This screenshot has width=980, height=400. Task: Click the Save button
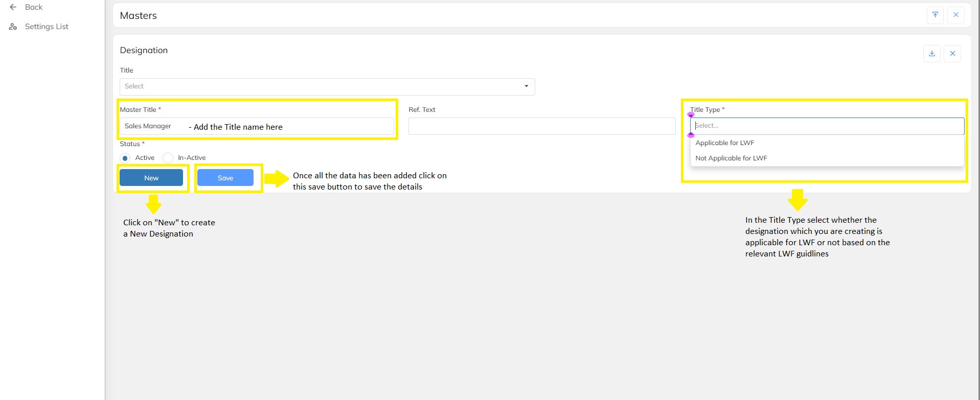[225, 178]
